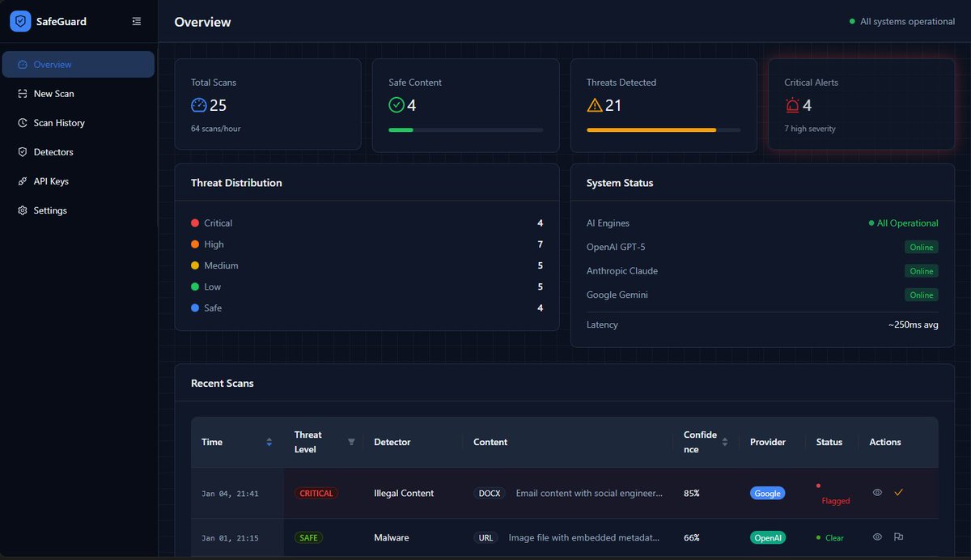Screen dimensions: 971x560
Task: Click the Detectors shield icon
Action: click(x=23, y=152)
